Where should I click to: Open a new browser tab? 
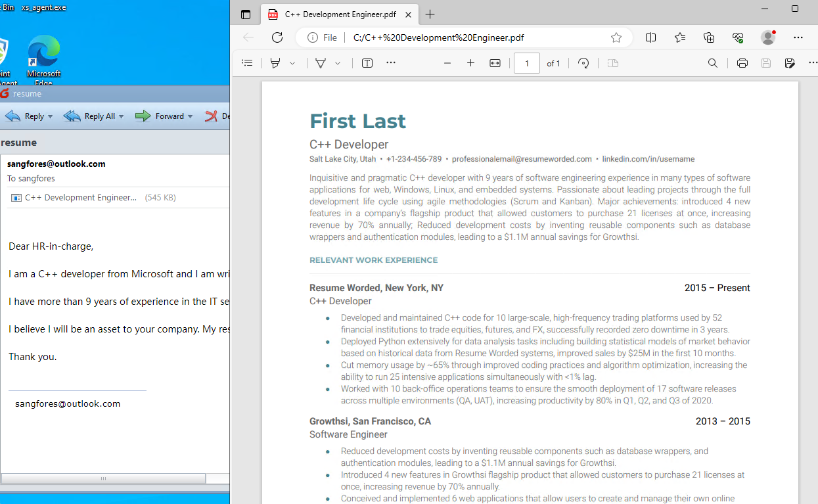pyautogui.click(x=430, y=14)
